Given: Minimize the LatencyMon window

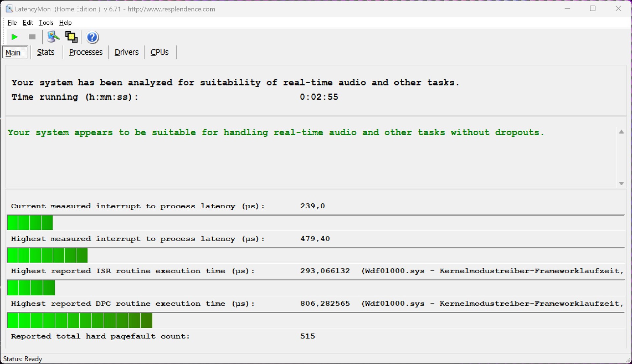Looking at the screenshot, I should tap(567, 9).
